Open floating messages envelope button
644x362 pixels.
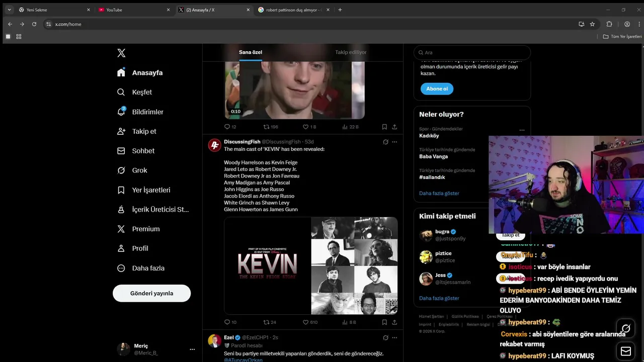pyautogui.click(x=626, y=351)
